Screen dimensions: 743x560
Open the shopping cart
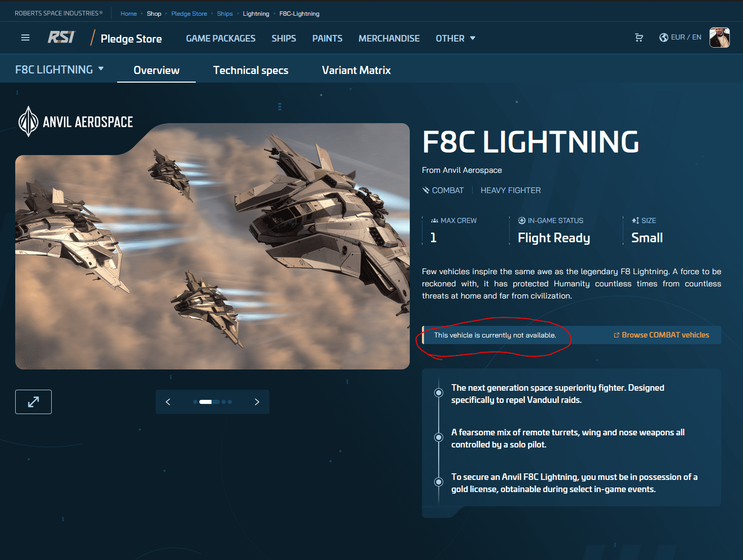click(x=639, y=38)
